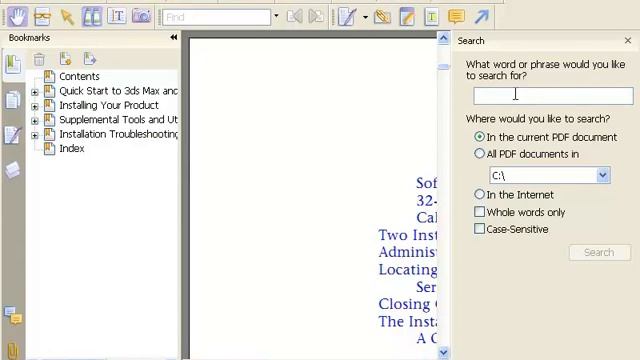Click 'Two Inst' heading in document

(408, 235)
